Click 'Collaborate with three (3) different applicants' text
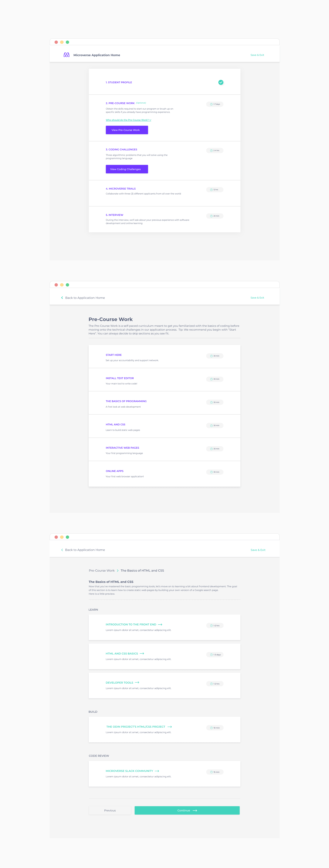Screen dimensions: 329x868 click(143, 194)
